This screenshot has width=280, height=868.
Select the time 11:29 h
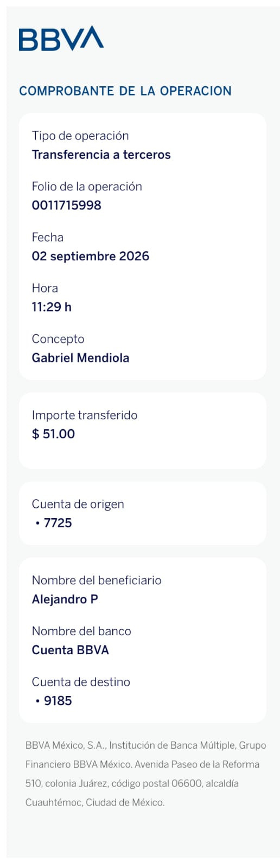[x=52, y=307]
